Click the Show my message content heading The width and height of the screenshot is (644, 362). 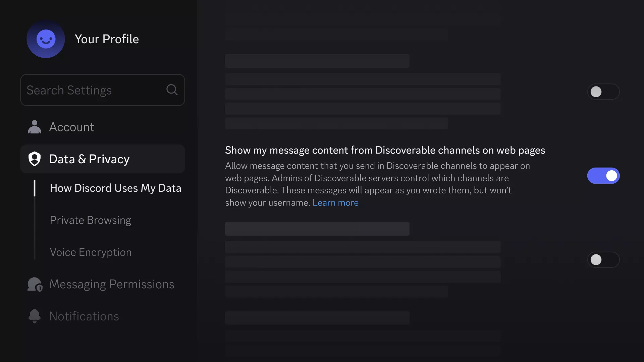pyautogui.click(x=385, y=150)
